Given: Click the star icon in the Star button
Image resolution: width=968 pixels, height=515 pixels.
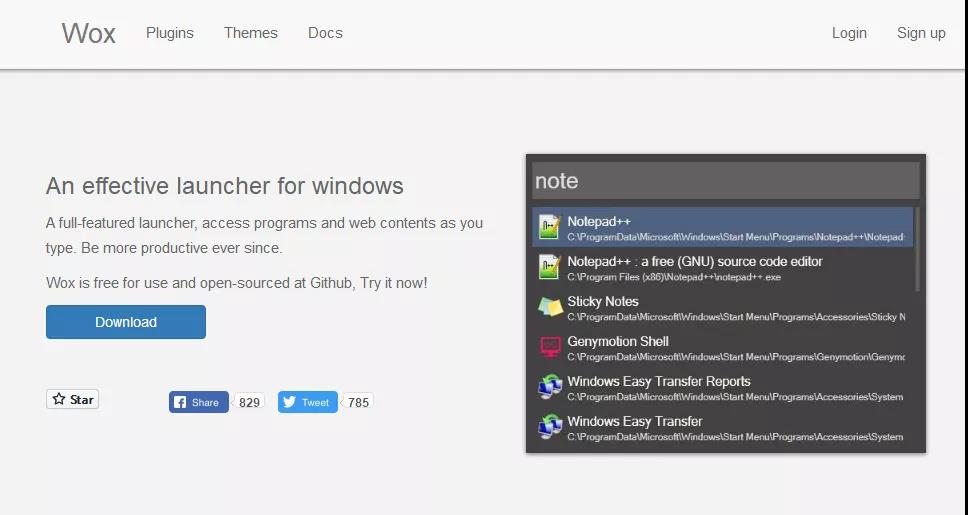Looking at the screenshot, I should tap(59, 399).
